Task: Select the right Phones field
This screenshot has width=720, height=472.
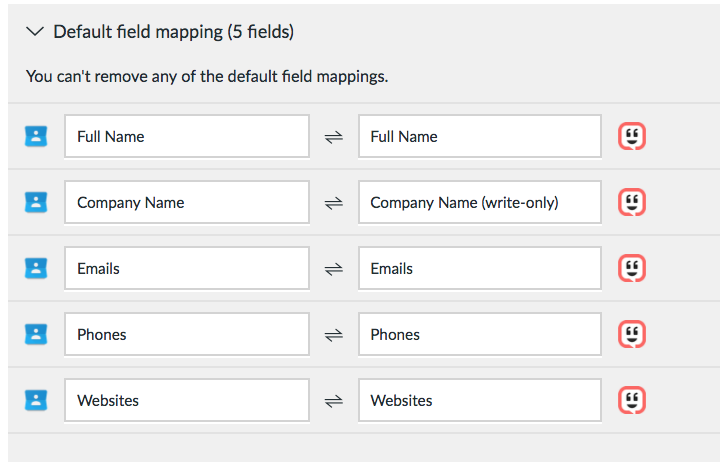Action: 480,334
